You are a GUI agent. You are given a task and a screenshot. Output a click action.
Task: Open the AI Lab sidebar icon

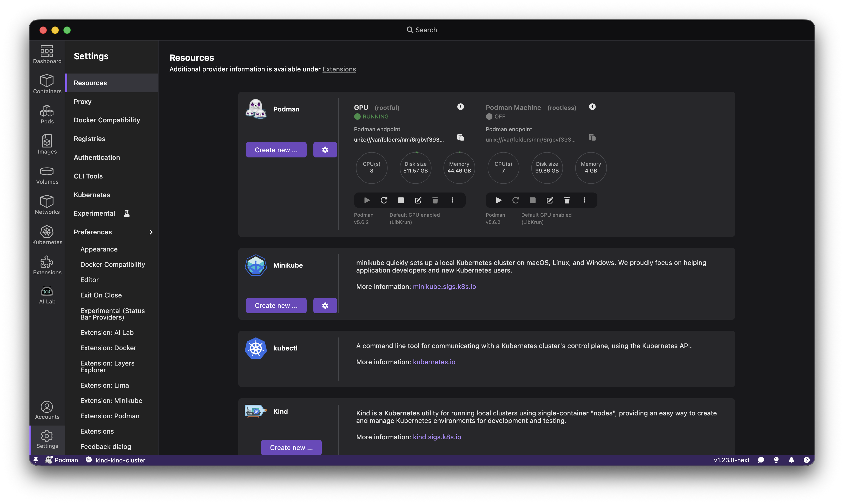47,295
